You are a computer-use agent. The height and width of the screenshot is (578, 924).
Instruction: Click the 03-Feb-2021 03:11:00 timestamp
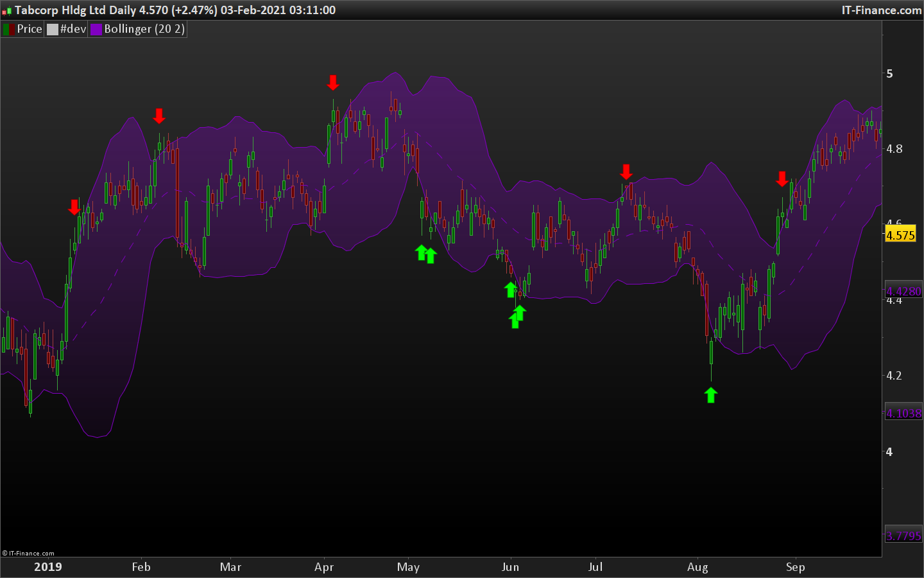pyautogui.click(x=278, y=10)
